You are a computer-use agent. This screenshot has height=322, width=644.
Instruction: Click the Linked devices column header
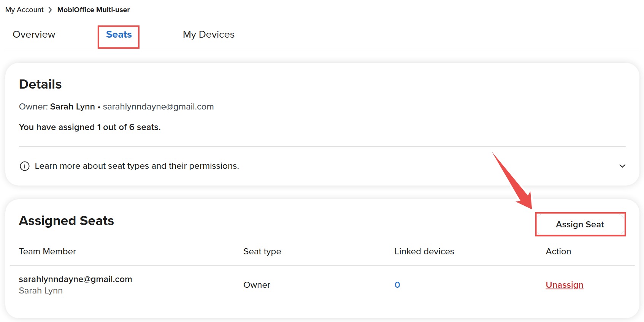[424, 251]
